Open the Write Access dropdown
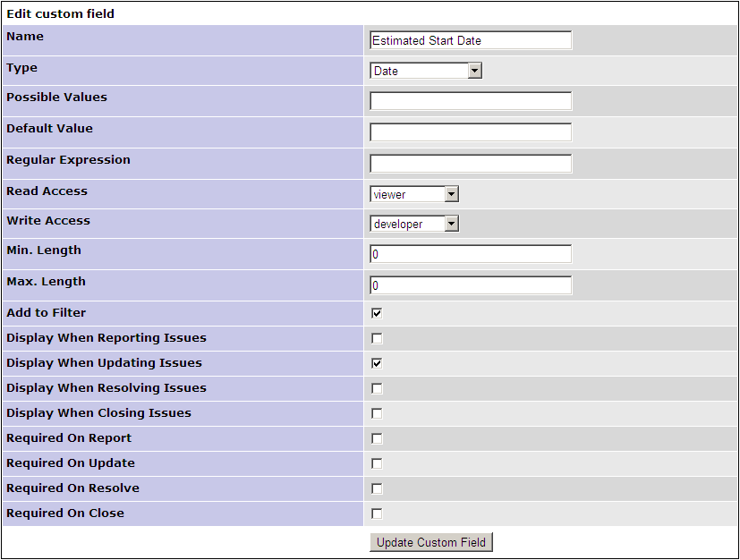 (413, 224)
